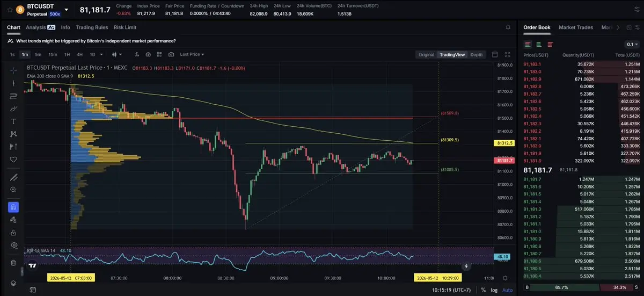Viewport: 644px width, 296px height.
Task: Open the 0.1 price grouping dropdown
Action: click(x=632, y=45)
